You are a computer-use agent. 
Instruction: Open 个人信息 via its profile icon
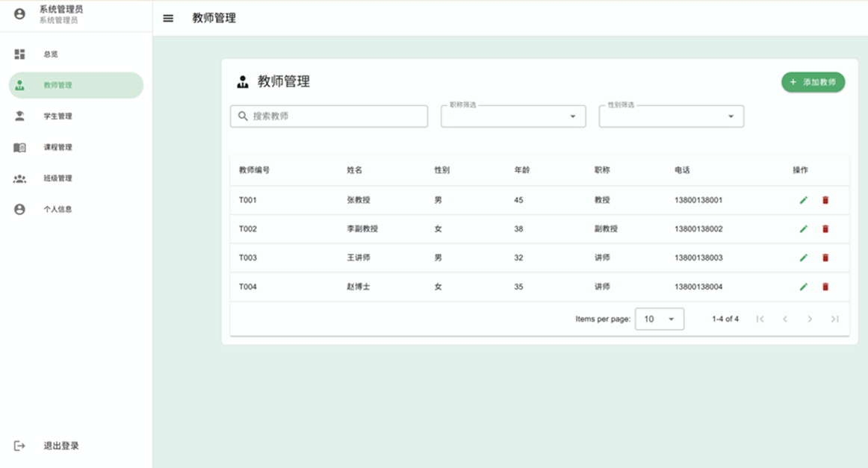18,209
